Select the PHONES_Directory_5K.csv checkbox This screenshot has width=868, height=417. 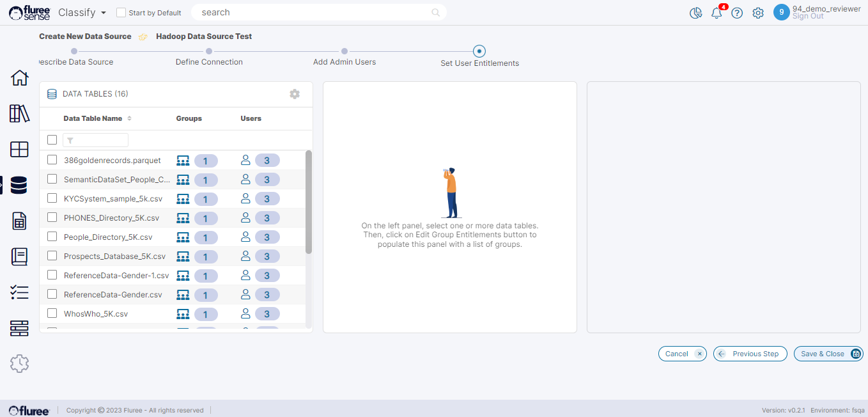pyautogui.click(x=52, y=217)
